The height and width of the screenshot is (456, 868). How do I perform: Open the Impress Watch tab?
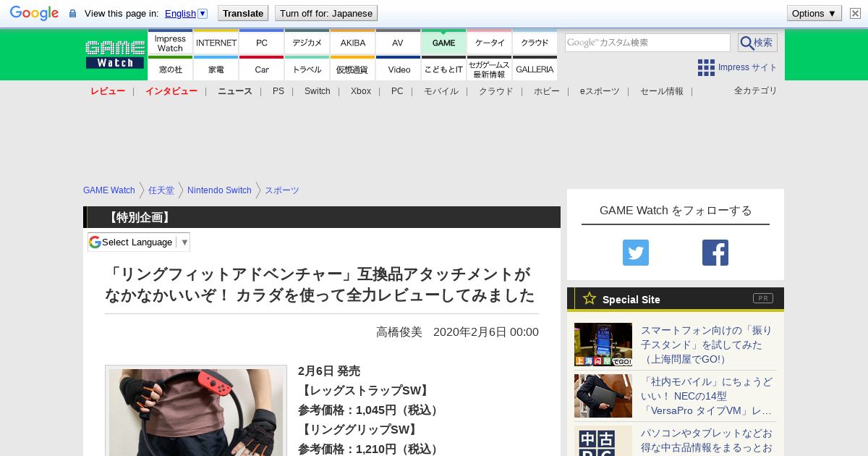pyautogui.click(x=170, y=42)
